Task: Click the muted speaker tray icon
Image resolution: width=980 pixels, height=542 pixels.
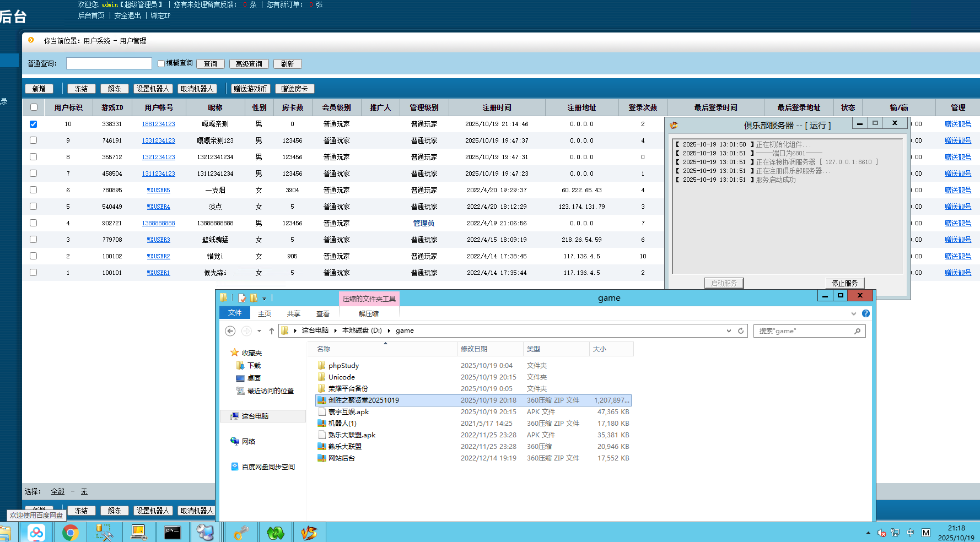Action: coord(881,533)
